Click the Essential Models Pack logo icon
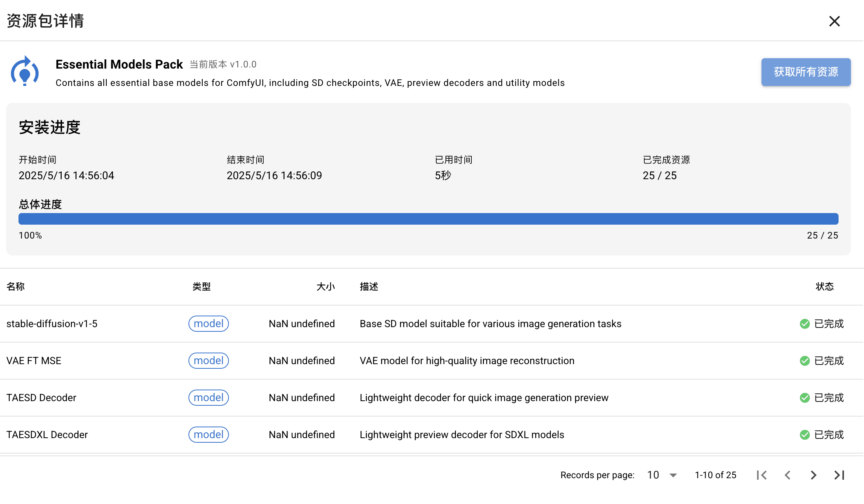Image resolution: width=864 pixels, height=504 pixels. pos(25,71)
